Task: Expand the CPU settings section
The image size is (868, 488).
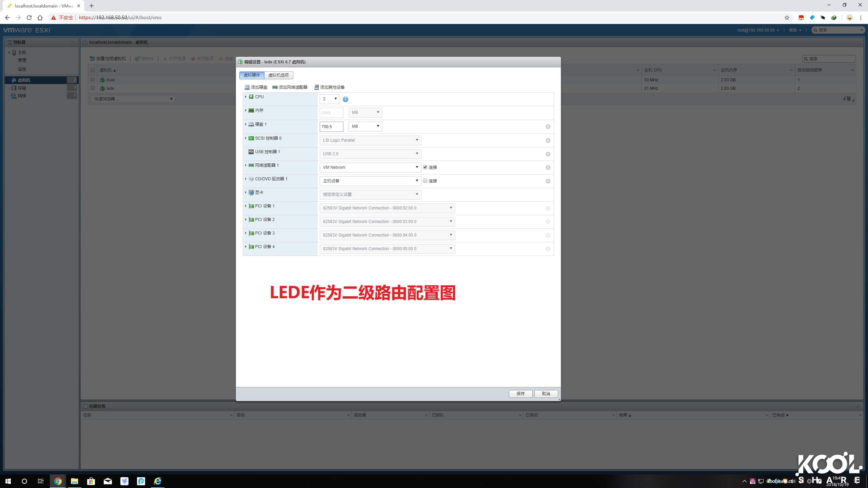Action: point(246,97)
